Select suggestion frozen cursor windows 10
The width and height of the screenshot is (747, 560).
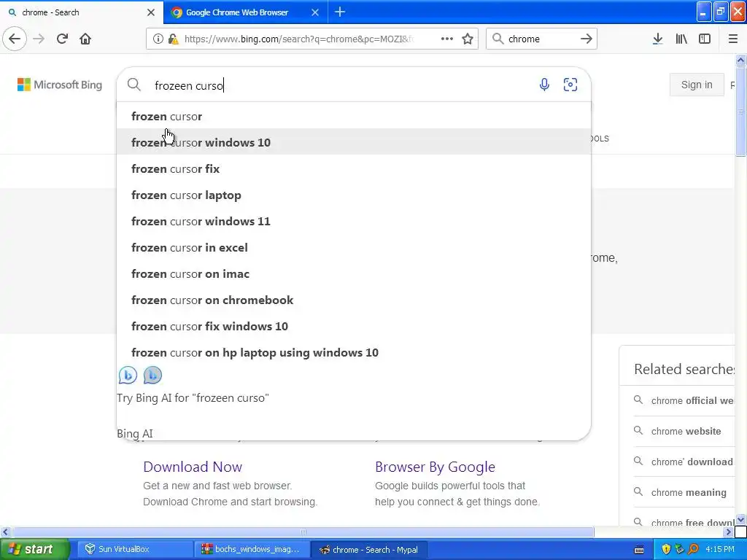(354, 142)
